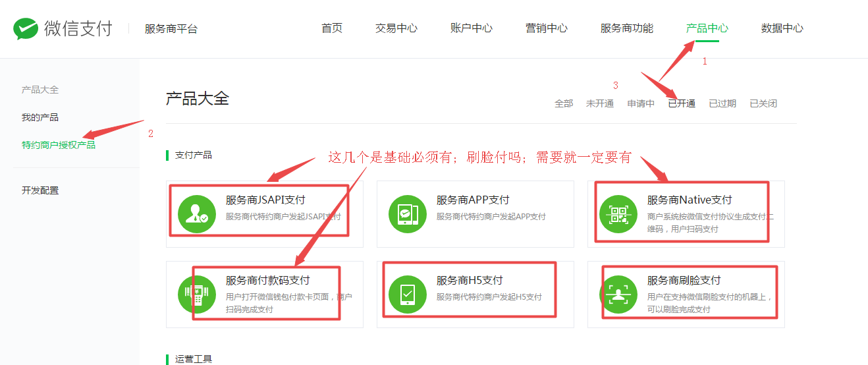Screen dimensions: 868x365
Task: Click the 产品大全 sidebar heading
Action: [x=40, y=90]
